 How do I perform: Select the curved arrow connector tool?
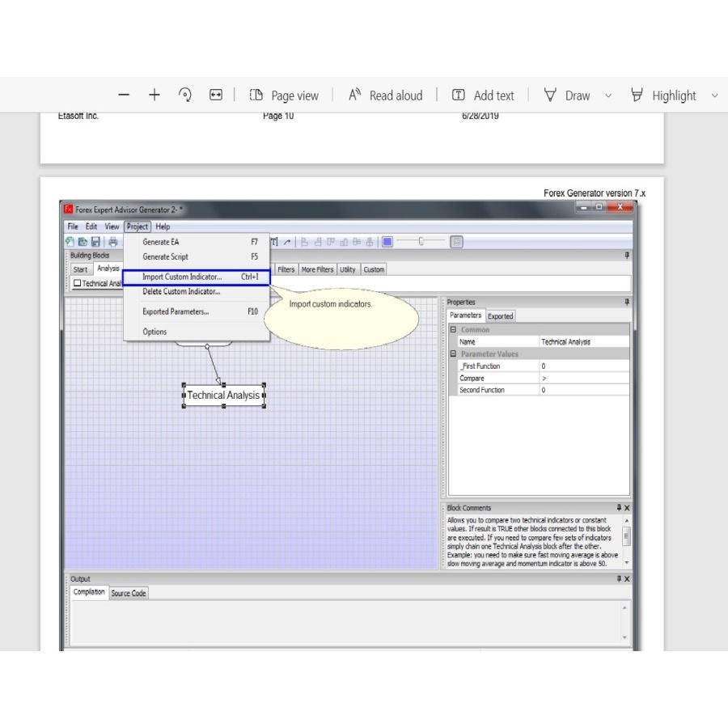tap(287, 241)
